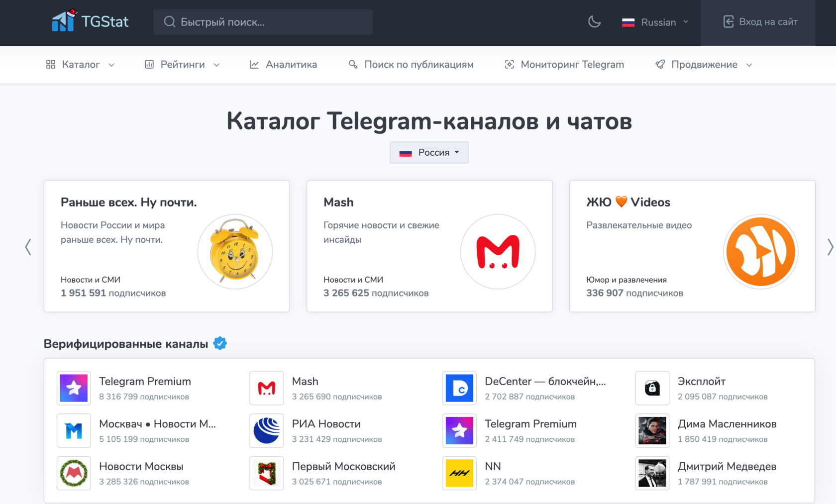
Task: Click the login door icon
Action: 729,22
